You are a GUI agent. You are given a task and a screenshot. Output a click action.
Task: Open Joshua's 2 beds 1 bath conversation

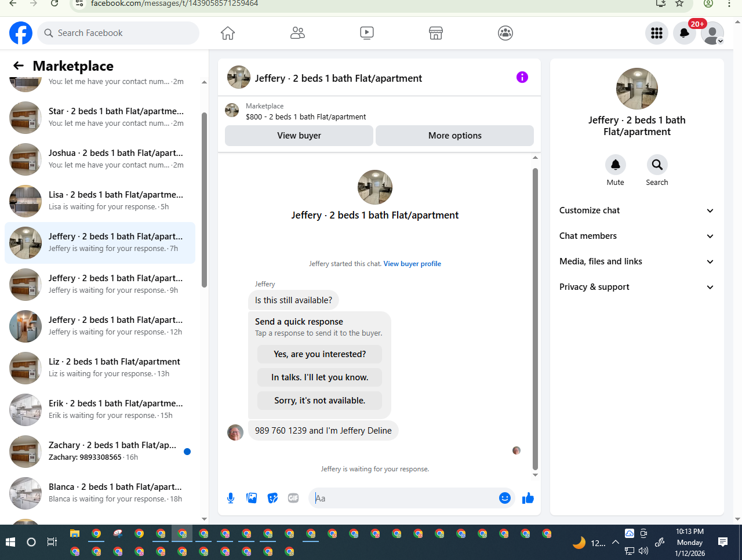pos(100,159)
